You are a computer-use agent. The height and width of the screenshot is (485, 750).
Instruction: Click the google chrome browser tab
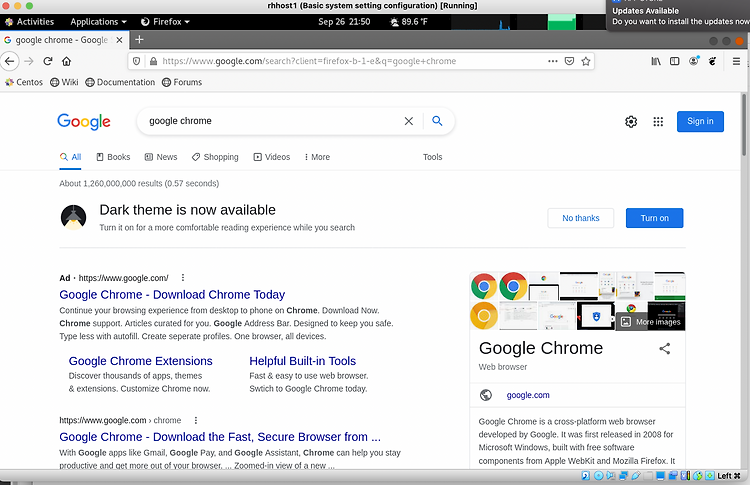pyautogui.click(x=63, y=40)
